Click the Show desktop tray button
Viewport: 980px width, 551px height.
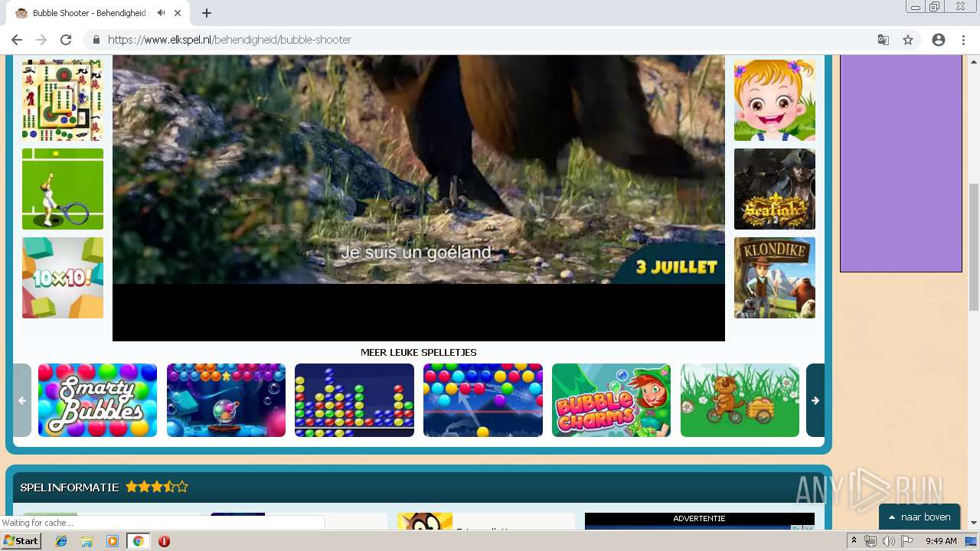pyautogui.click(x=972, y=541)
